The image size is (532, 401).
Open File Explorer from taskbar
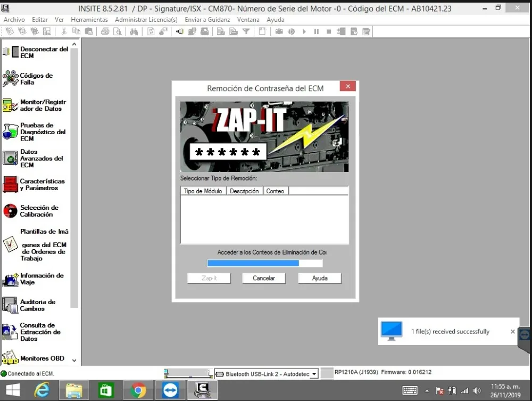[74, 390]
